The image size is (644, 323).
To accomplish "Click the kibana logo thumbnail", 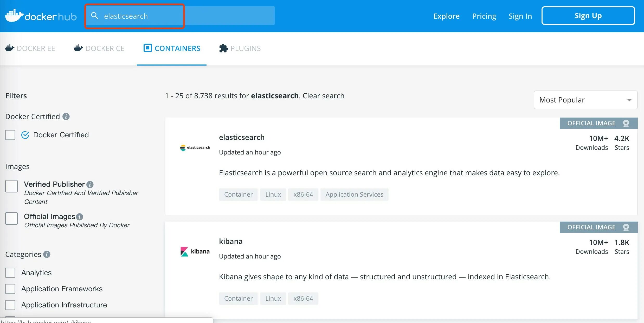I will point(195,251).
